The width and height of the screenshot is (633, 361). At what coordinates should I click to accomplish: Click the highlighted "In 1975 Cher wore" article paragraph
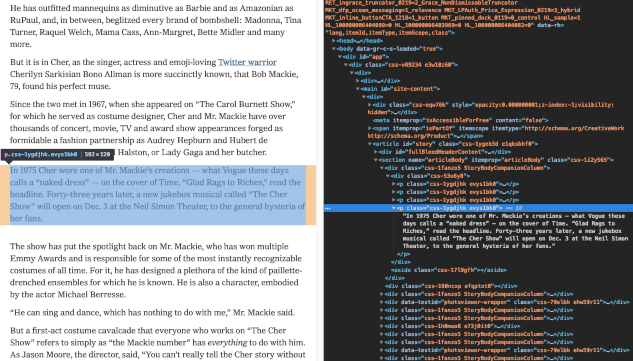157,194
